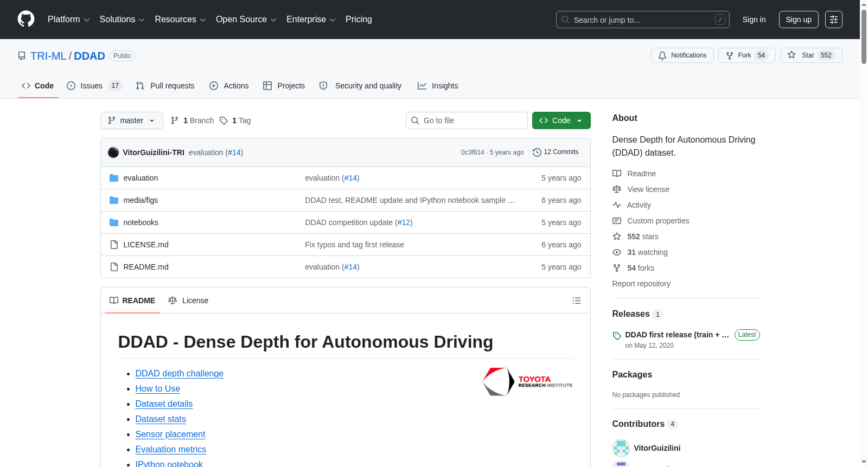Click the header menu icon beside Sign up
This screenshot has height=467, width=868.
pyautogui.click(x=834, y=20)
